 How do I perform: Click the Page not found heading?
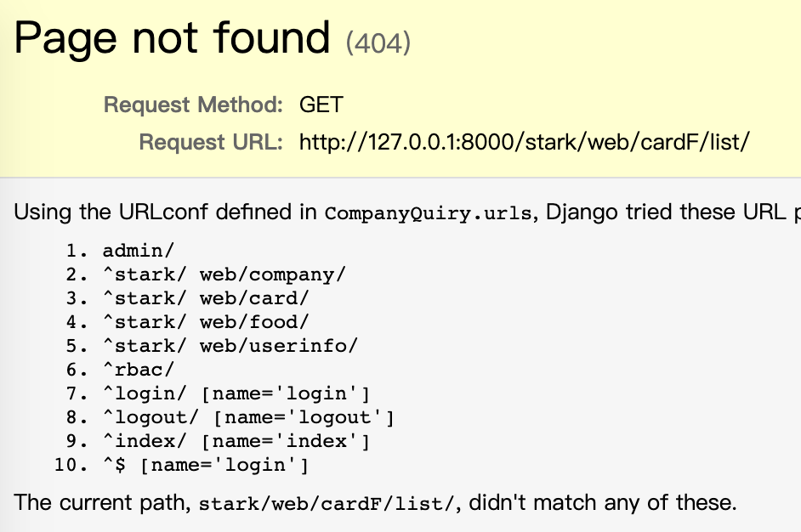[172, 38]
